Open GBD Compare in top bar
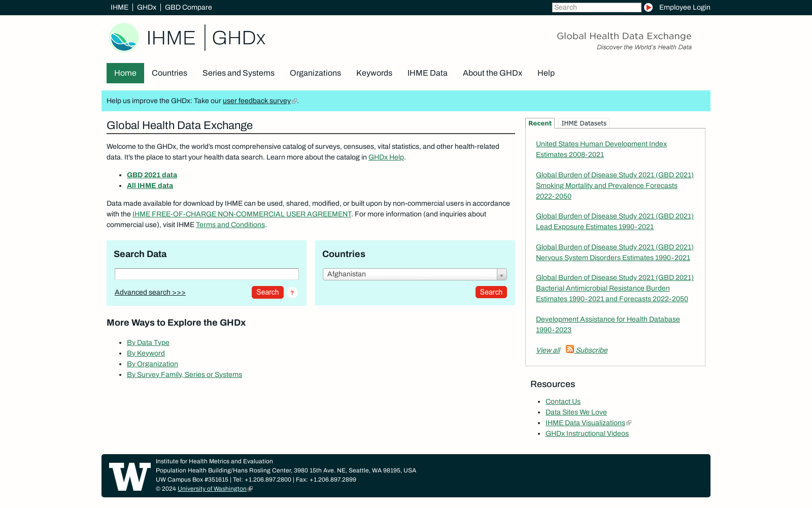The height and width of the screenshot is (508, 812). (188, 7)
